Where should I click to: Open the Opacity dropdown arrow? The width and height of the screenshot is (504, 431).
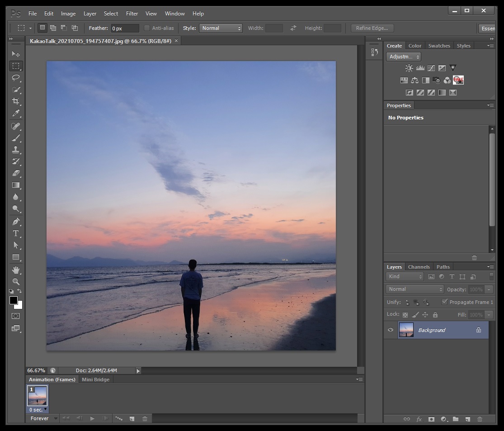(489, 289)
